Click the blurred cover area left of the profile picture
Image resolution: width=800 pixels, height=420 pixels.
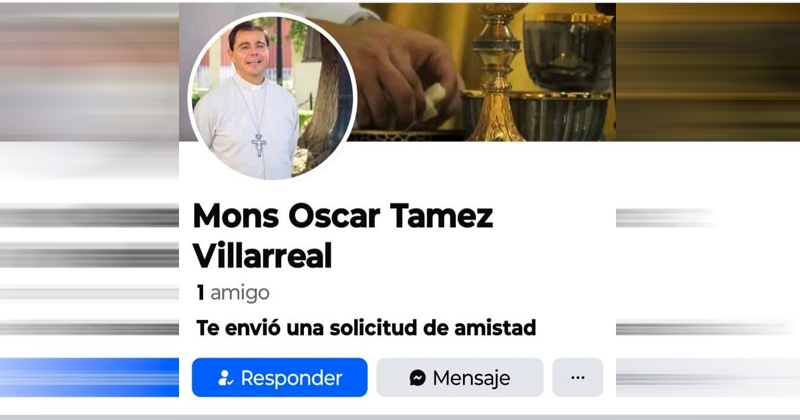pos(89,71)
